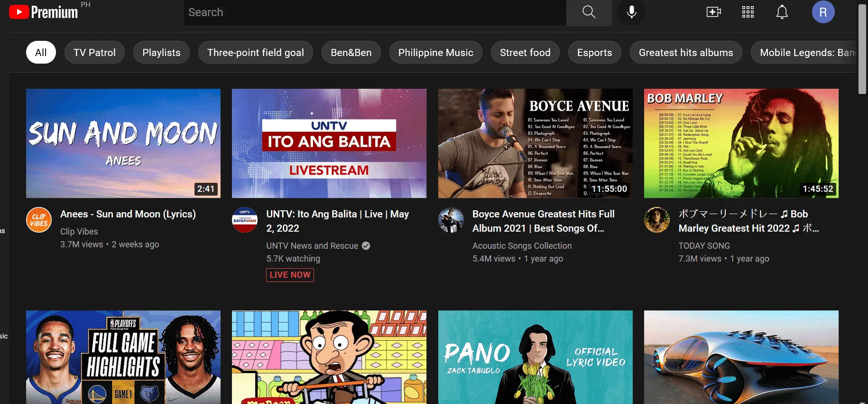Open title Bob Marley Greatest Hit 2022
The height and width of the screenshot is (404, 868).
coord(749,221)
